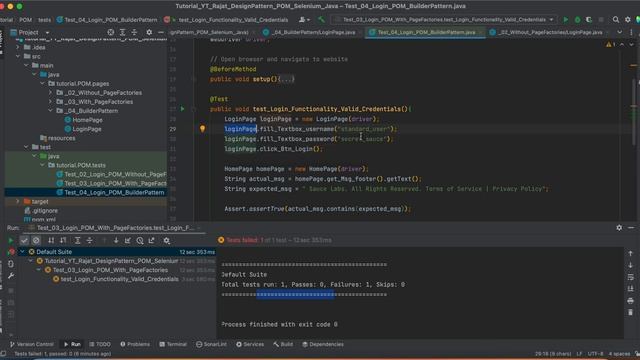Click Select Opened File target icon in Project panel
Image resolution: width=640 pixels, height=360 pixels.
111,32
